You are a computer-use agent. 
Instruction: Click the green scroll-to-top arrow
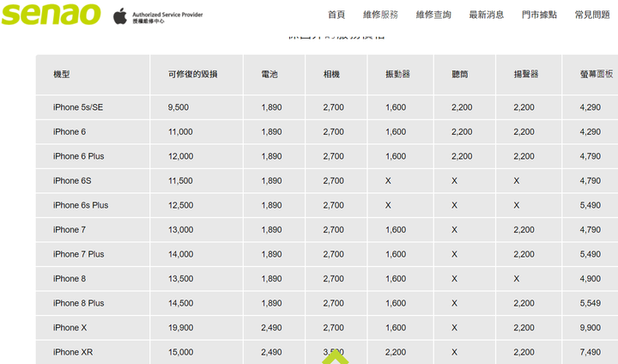[x=335, y=356]
